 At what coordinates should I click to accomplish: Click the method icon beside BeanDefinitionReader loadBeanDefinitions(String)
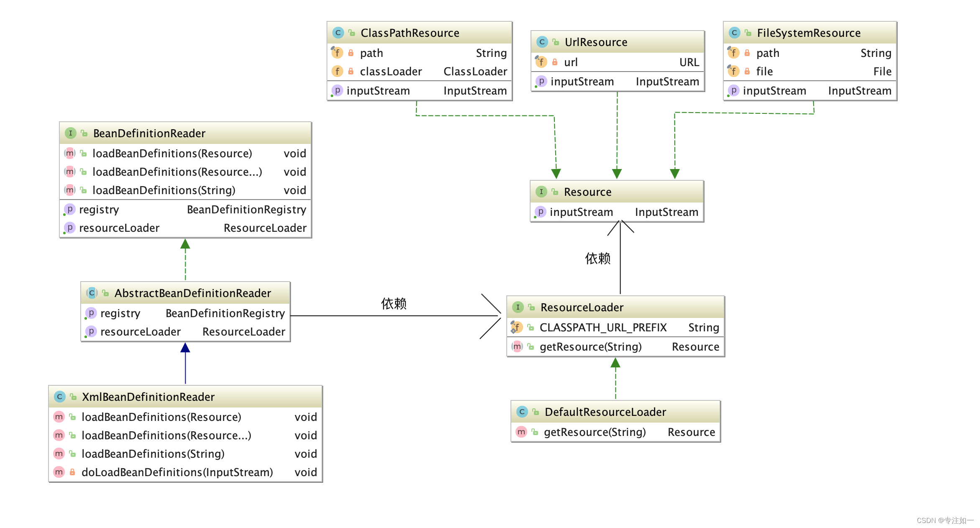tap(69, 190)
